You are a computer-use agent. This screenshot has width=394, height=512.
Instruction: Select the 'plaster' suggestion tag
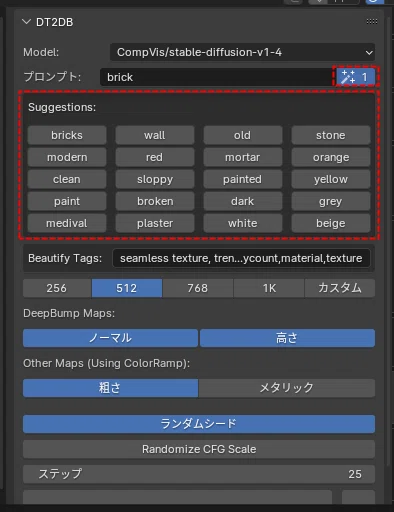(x=155, y=223)
